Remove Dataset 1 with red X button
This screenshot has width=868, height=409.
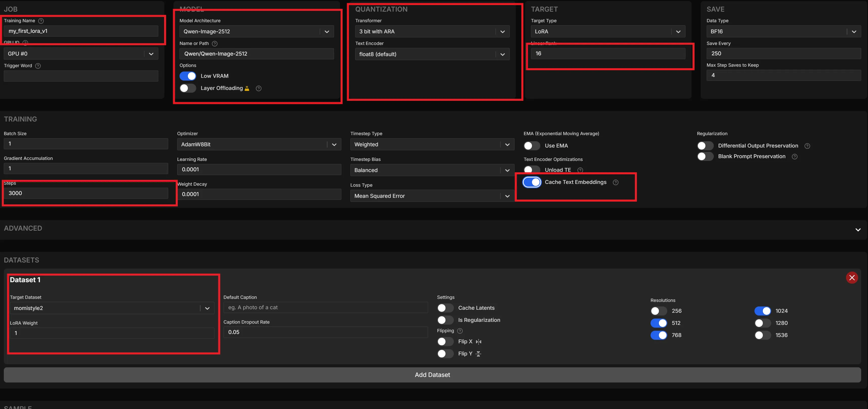(x=852, y=278)
